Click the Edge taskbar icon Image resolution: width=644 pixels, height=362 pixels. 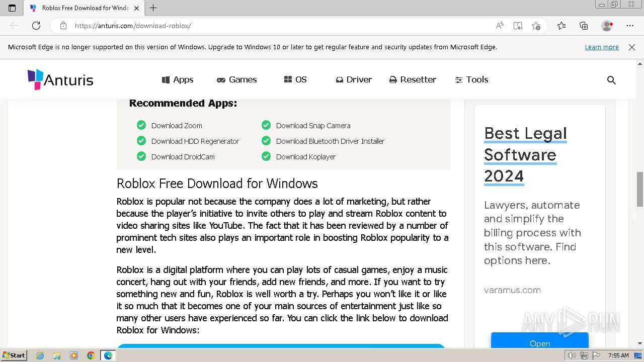[108, 355]
